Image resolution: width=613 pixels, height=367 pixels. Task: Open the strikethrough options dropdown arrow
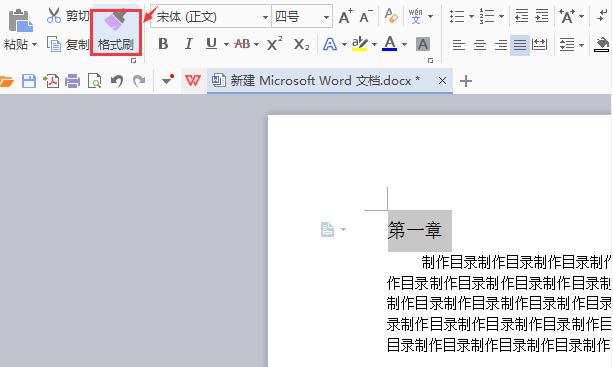256,45
